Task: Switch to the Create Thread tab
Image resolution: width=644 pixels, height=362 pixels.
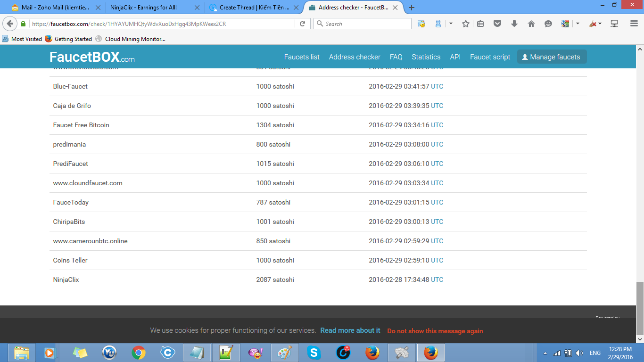Action: [x=255, y=8]
